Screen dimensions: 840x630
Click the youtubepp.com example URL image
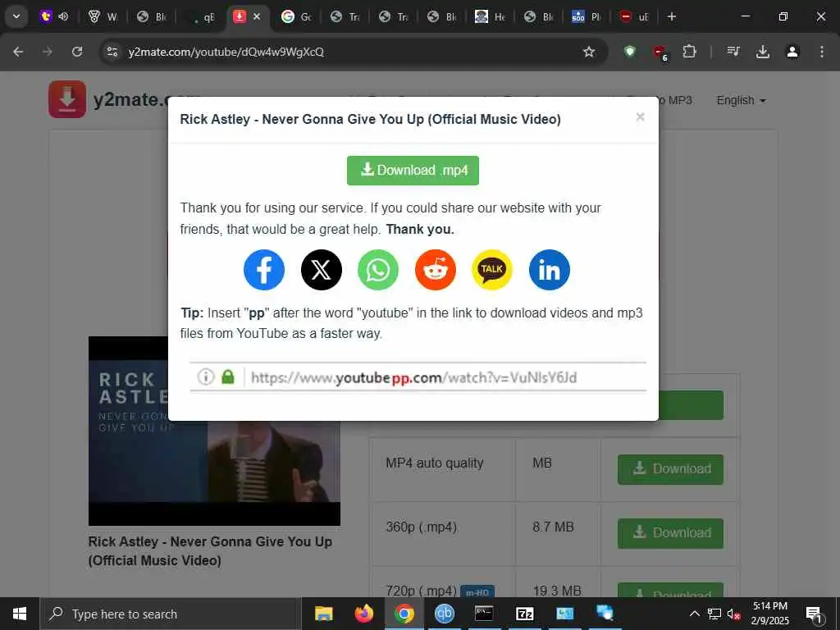pos(418,377)
